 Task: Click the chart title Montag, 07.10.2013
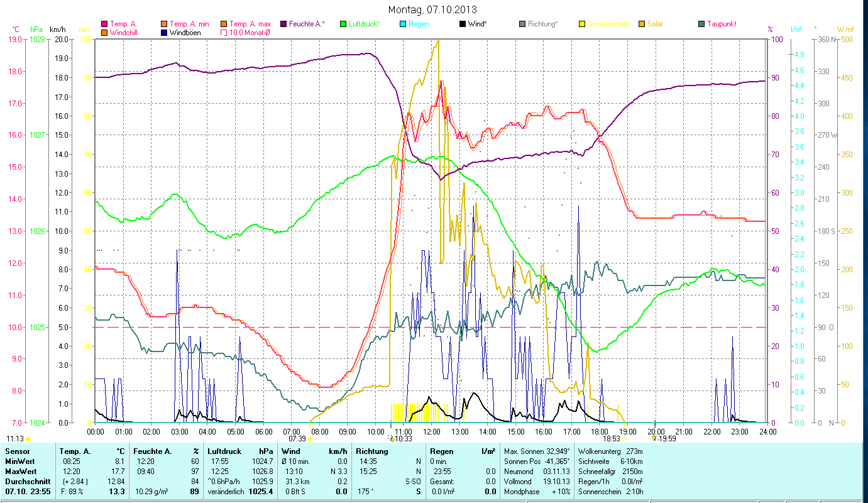click(432, 9)
